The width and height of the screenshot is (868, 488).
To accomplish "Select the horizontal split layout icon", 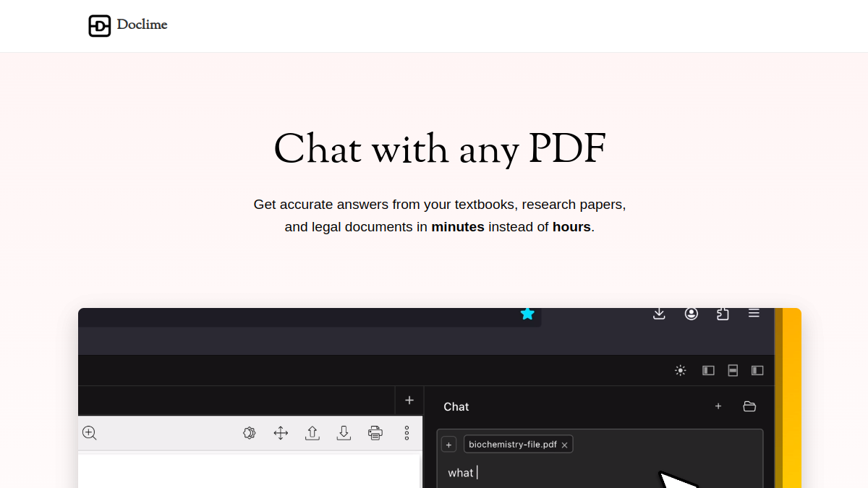I will pyautogui.click(x=733, y=370).
